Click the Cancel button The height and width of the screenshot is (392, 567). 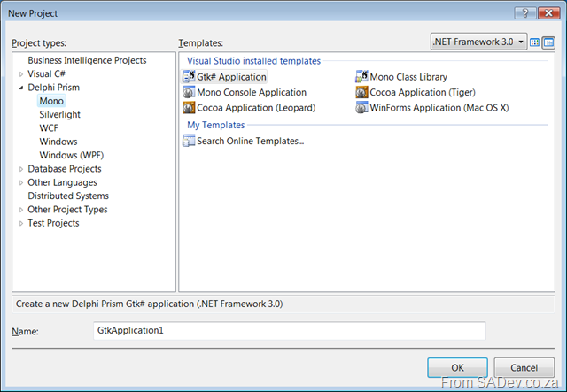(x=524, y=367)
